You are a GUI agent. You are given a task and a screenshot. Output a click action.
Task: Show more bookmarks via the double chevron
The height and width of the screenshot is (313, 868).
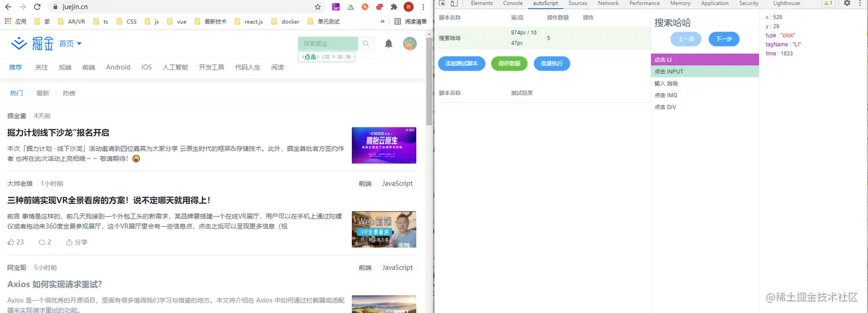(383, 21)
